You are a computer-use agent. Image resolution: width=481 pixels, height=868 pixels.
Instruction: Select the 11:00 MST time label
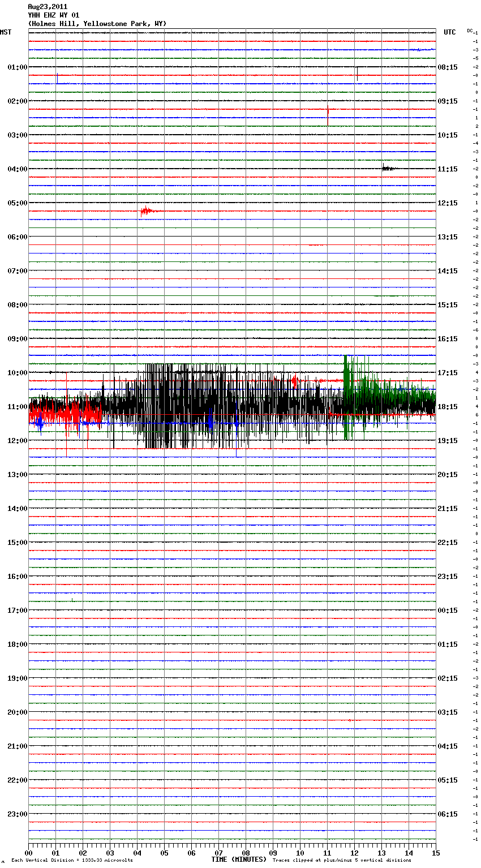[17, 406]
